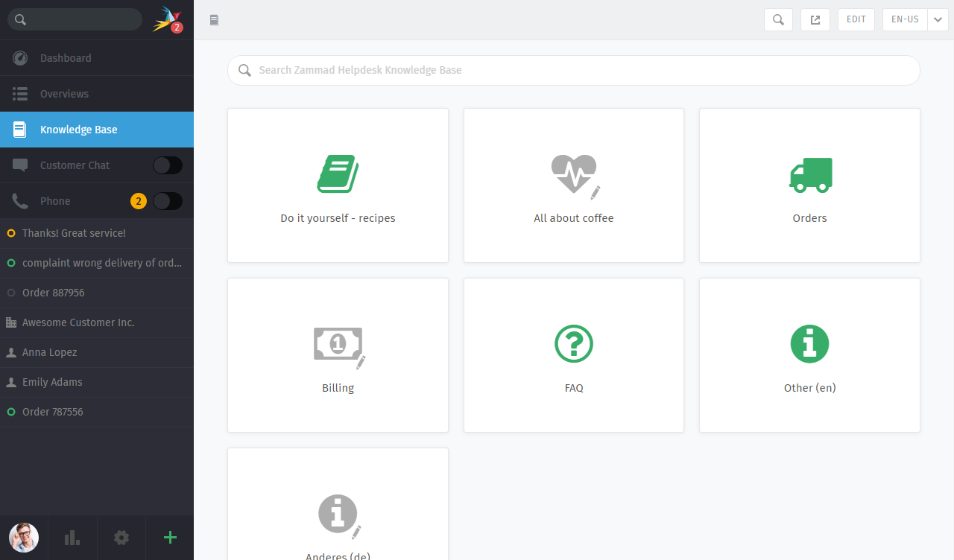
Task: Select the Orders category truck icon
Action: 809,175
